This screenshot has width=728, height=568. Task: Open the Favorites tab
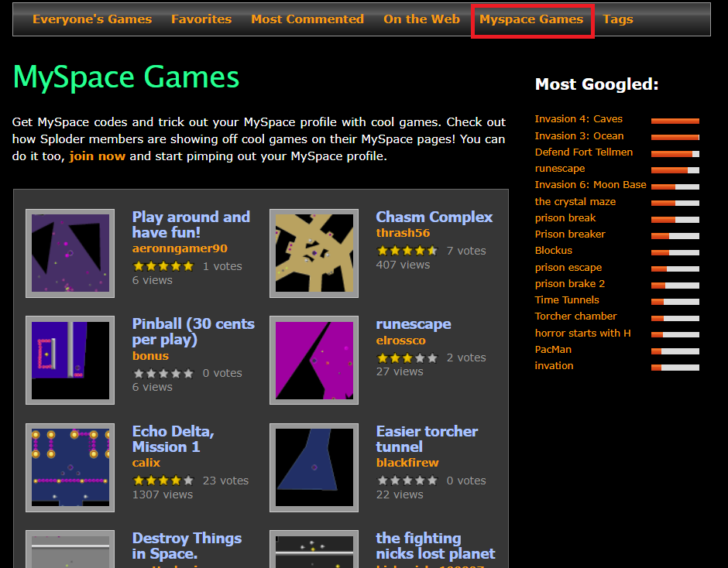click(201, 19)
